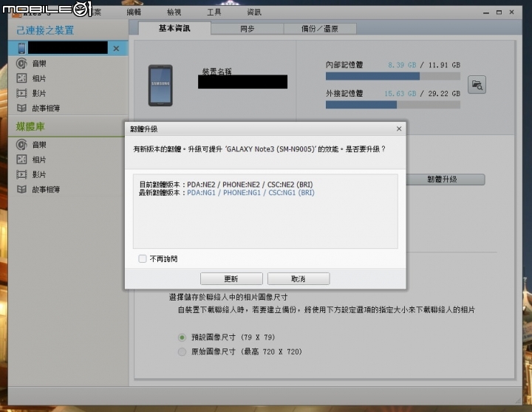
Task: Close the firmware upgrade dialog
Action: [x=399, y=129]
